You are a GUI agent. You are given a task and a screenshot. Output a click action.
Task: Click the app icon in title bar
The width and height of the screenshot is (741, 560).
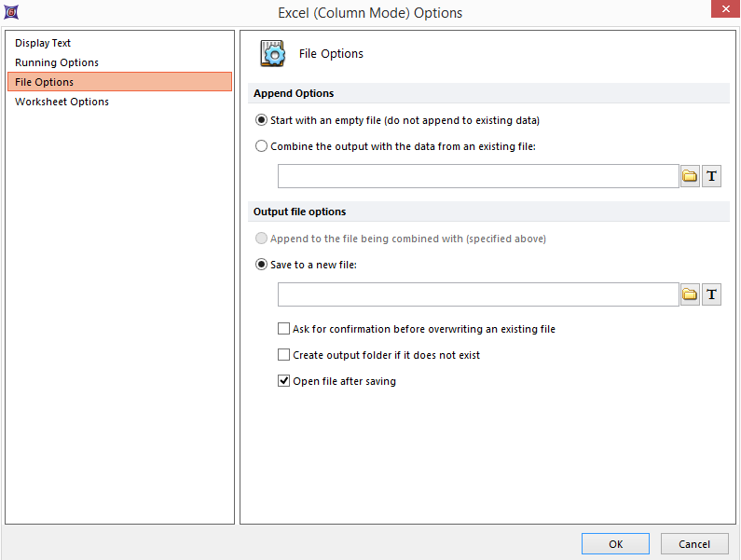click(10, 12)
